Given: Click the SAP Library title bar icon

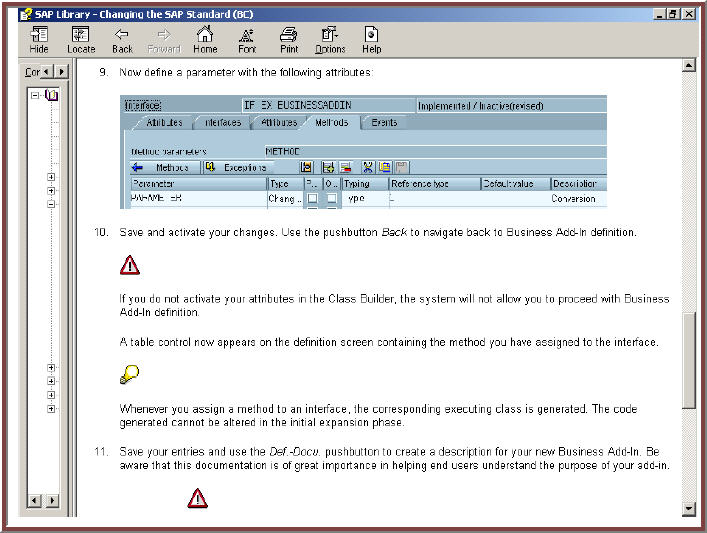Looking at the screenshot, I should pos(26,14).
